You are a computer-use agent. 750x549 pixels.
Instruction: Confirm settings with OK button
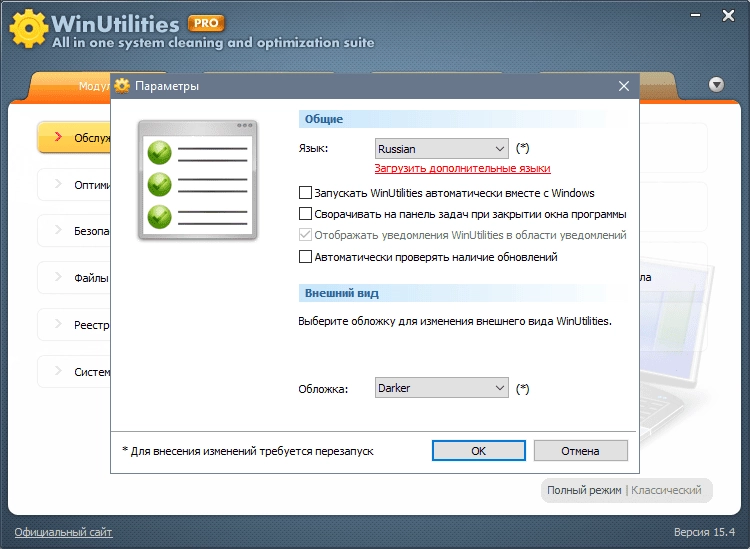pyautogui.click(x=478, y=450)
